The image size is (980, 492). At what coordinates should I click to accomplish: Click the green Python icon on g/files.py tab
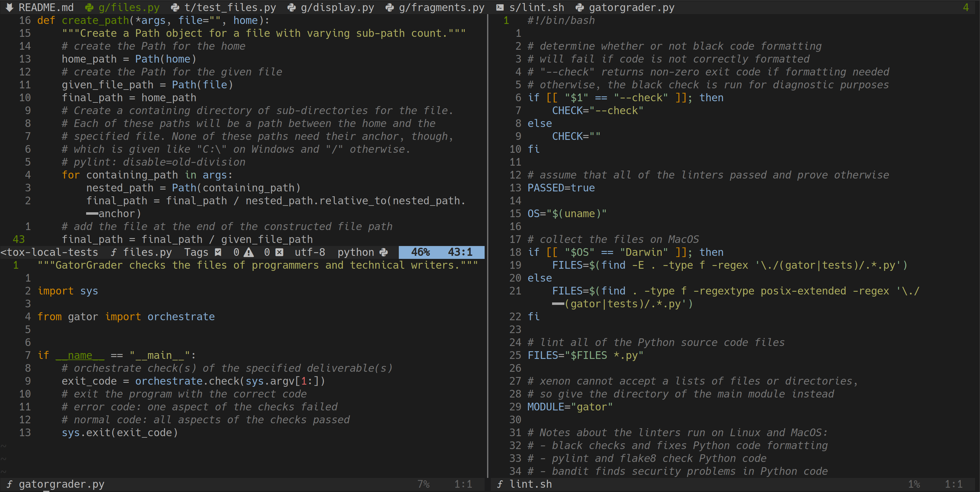[x=89, y=7]
